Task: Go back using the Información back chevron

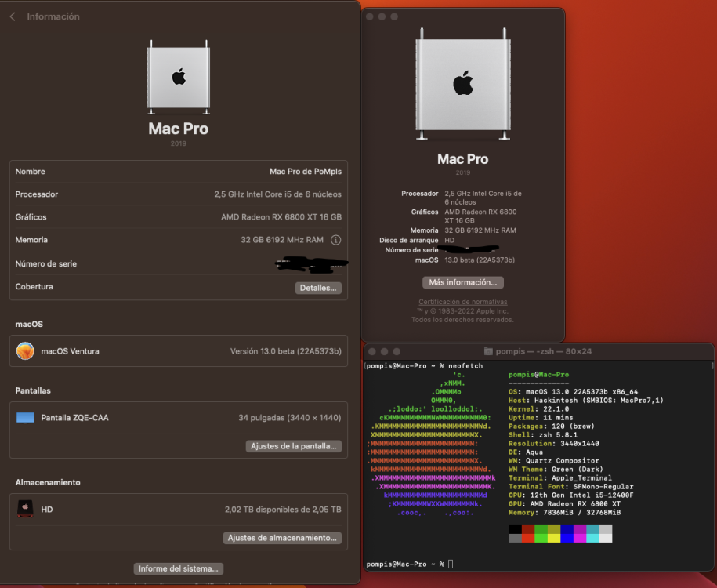Action: 13,17
